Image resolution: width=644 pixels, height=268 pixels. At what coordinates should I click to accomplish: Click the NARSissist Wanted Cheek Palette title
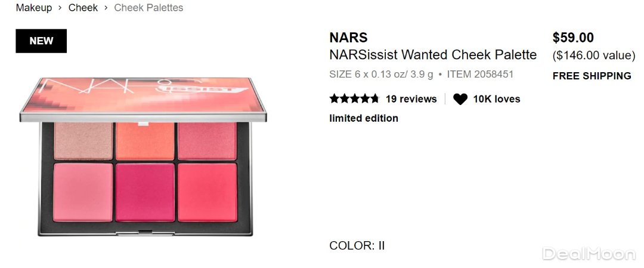click(x=433, y=55)
